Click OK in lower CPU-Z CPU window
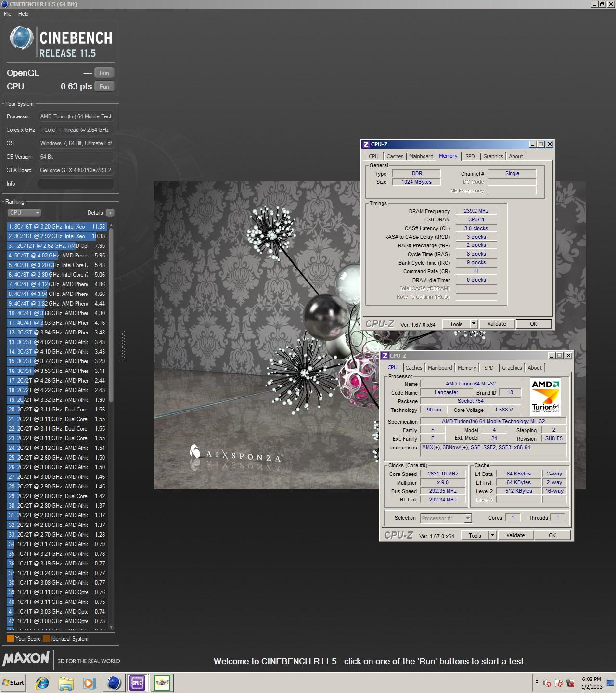This screenshot has width=616, height=693. click(552, 535)
